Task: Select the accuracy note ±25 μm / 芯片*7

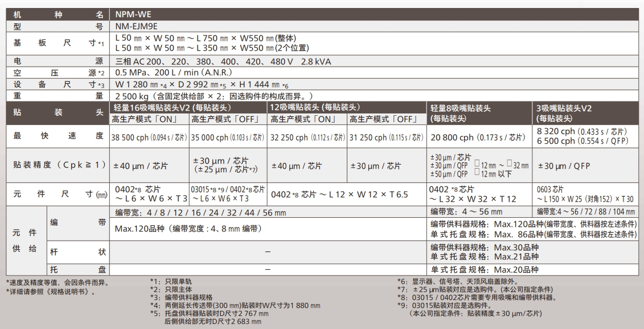Action: click(x=225, y=169)
